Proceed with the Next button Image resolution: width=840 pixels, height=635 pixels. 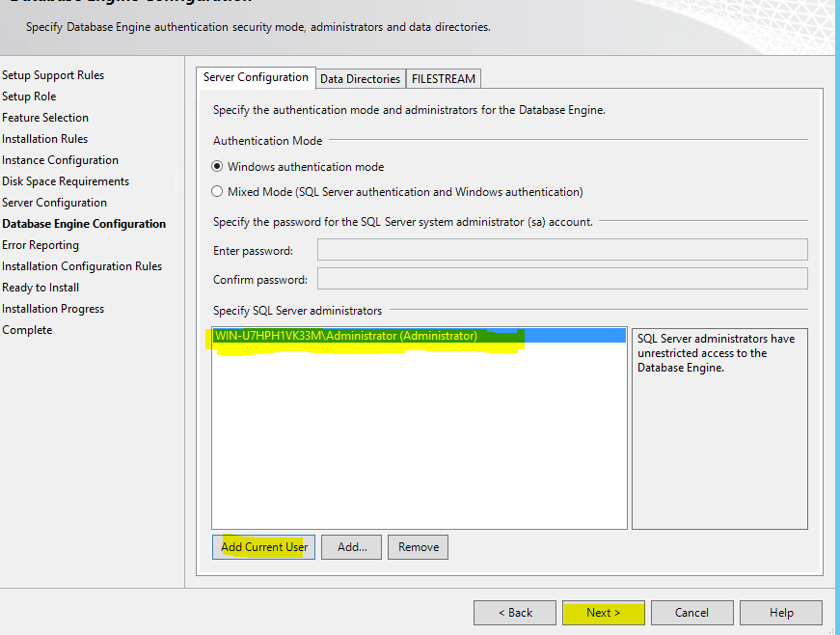pos(604,613)
